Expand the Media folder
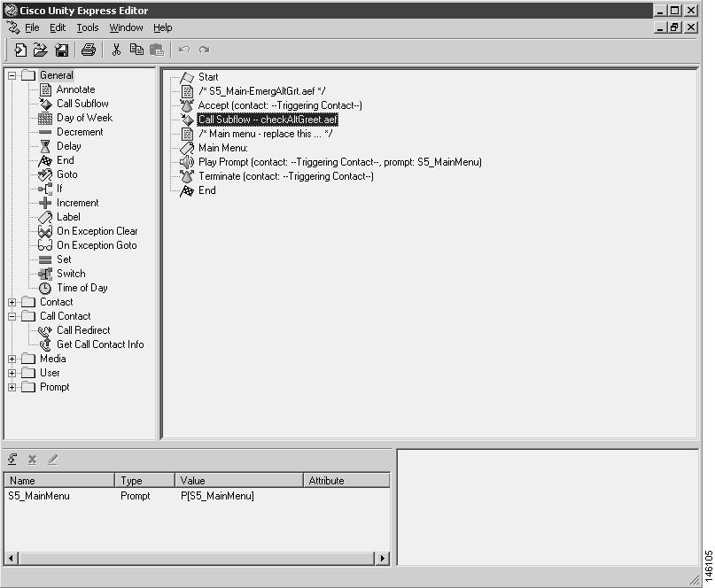 point(12,360)
